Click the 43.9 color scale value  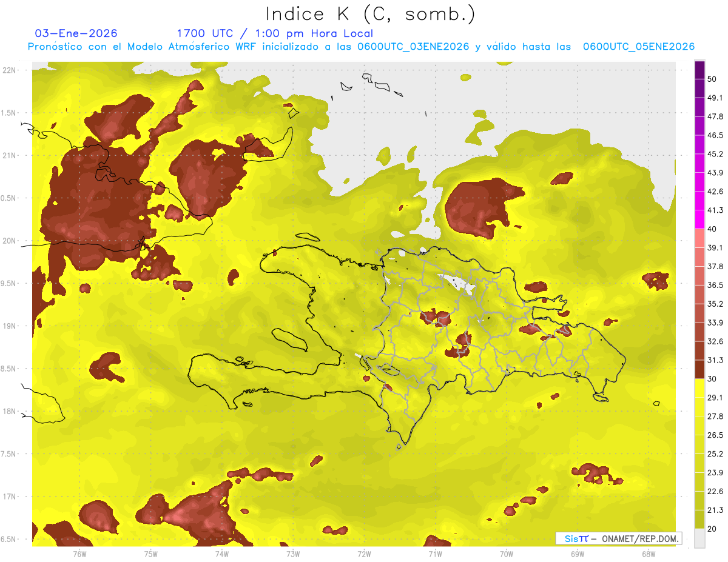(715, 173)
